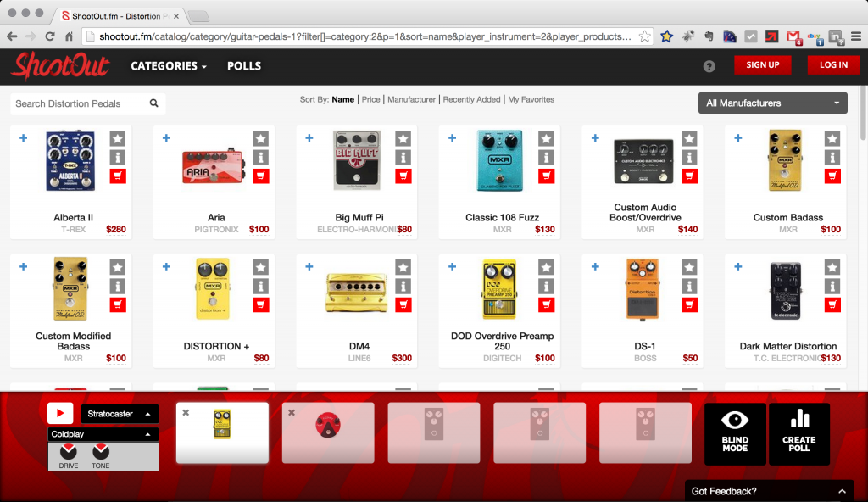
Task: Select the third empty pedal slot
Action: click(x=645, y=432)
